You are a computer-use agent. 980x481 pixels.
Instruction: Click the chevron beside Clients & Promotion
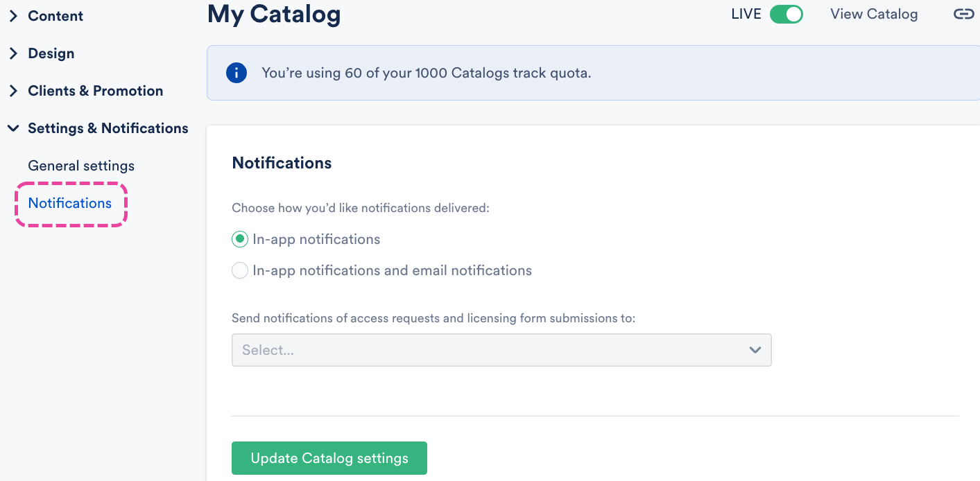click(13, 91)
